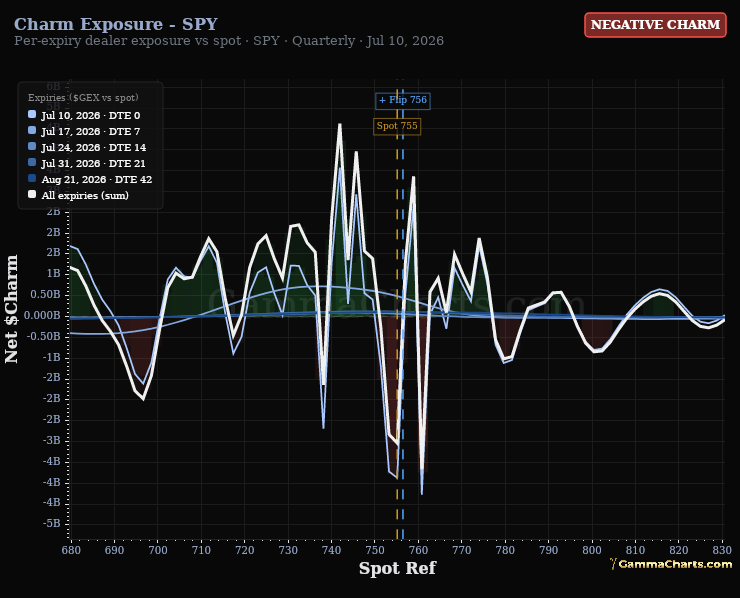The image size is (740, 598).
Task: Click the Net $Charm axis title
Action: tap(11, 309)
